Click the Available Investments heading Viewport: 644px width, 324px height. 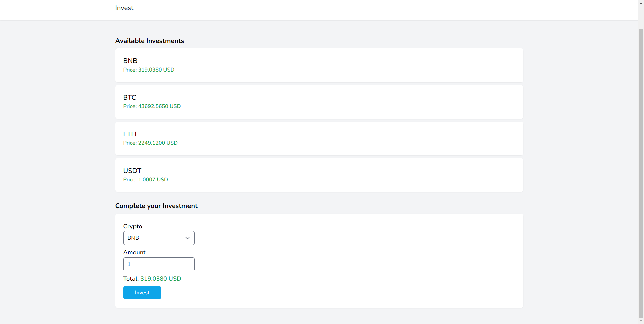(150, 41)
